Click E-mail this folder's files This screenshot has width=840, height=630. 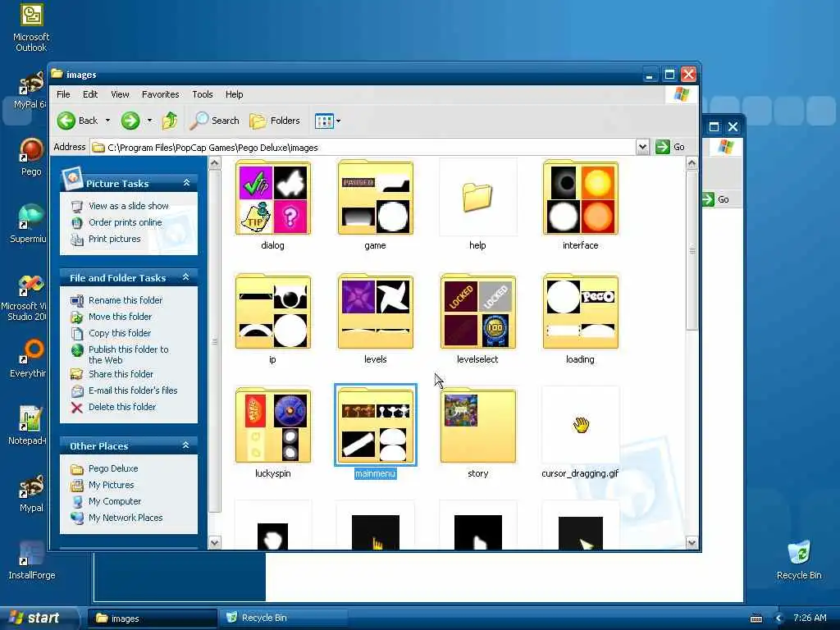133,390
